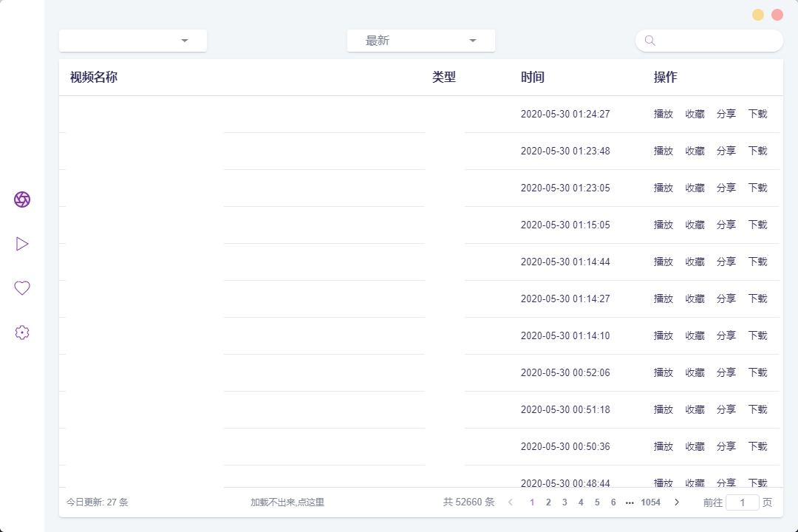Click the 前往 page number input field
This screenshot has width=798, height=532.
click(744, 502)
